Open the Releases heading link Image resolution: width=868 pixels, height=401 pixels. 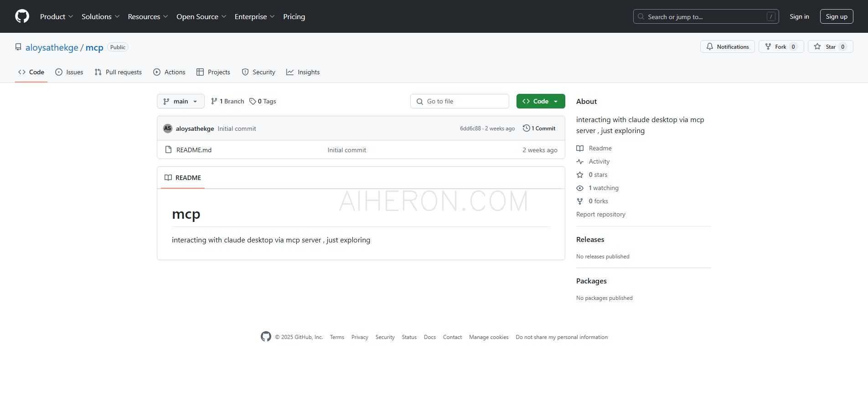click(590, 239)
